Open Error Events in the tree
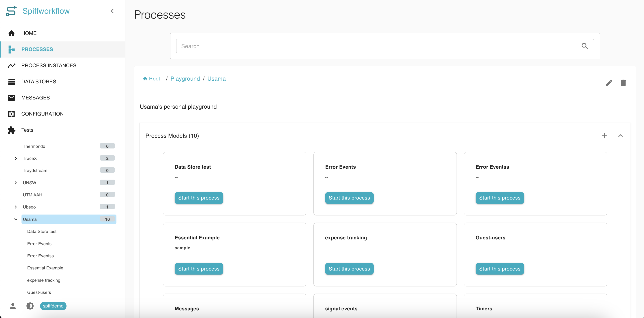644x318 pixels. pos(39,244)
